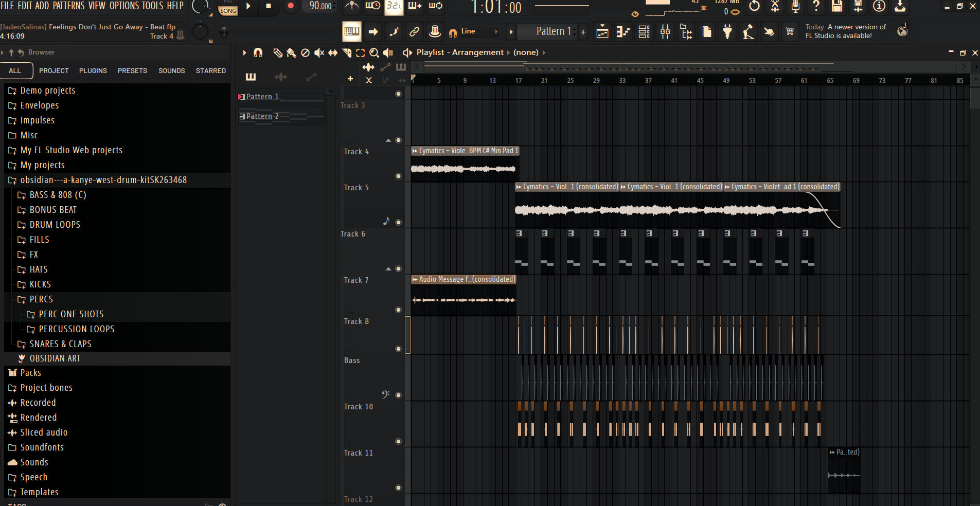The width and height of the screenshot is (980, 506).
Task: Click the stamp tool icon in the toolbar
Action: [x=435, y=32]
